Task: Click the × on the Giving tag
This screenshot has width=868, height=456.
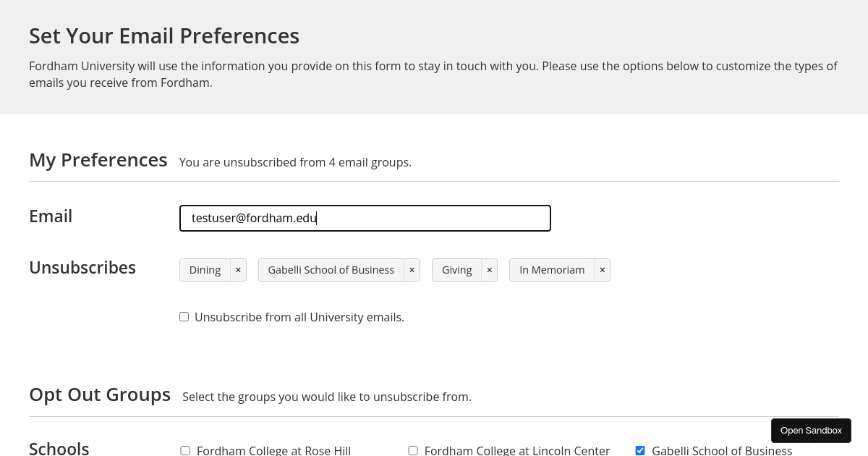Action: click(490, 269)
